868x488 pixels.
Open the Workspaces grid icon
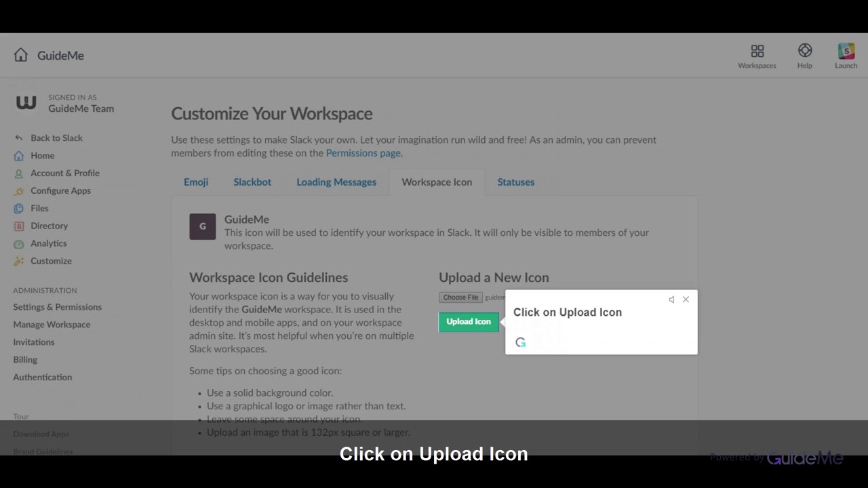click(757, 51)
